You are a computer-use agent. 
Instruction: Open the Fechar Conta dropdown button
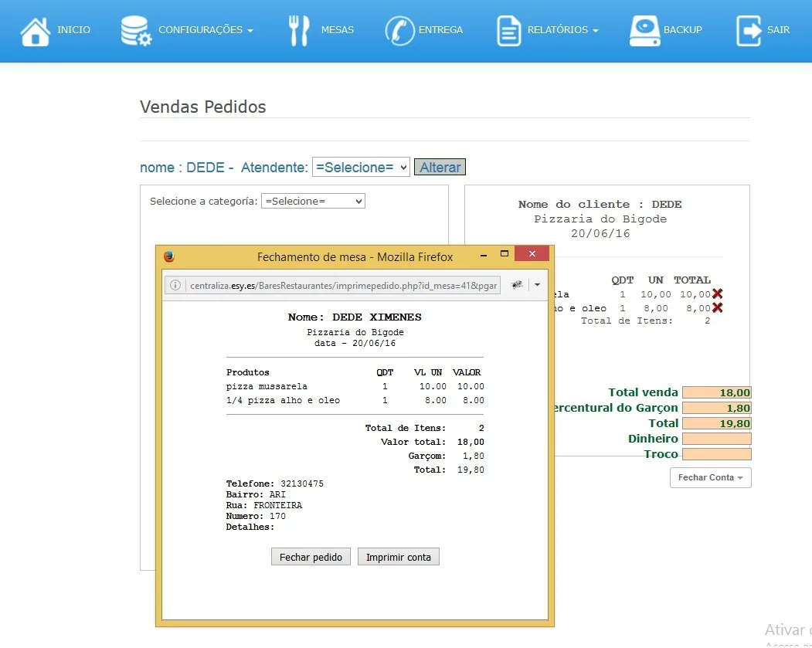(x=711, y=477)
